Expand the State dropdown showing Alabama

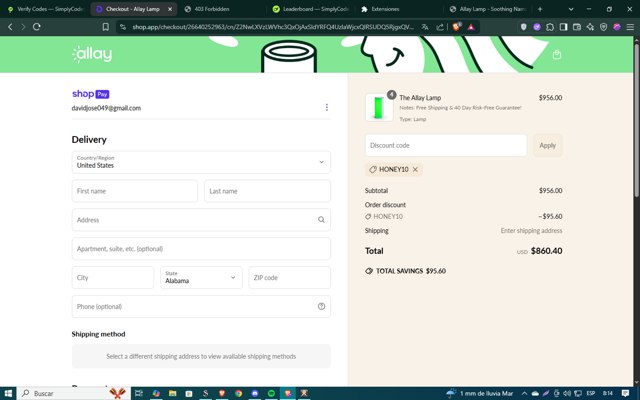tap(201, 278)
